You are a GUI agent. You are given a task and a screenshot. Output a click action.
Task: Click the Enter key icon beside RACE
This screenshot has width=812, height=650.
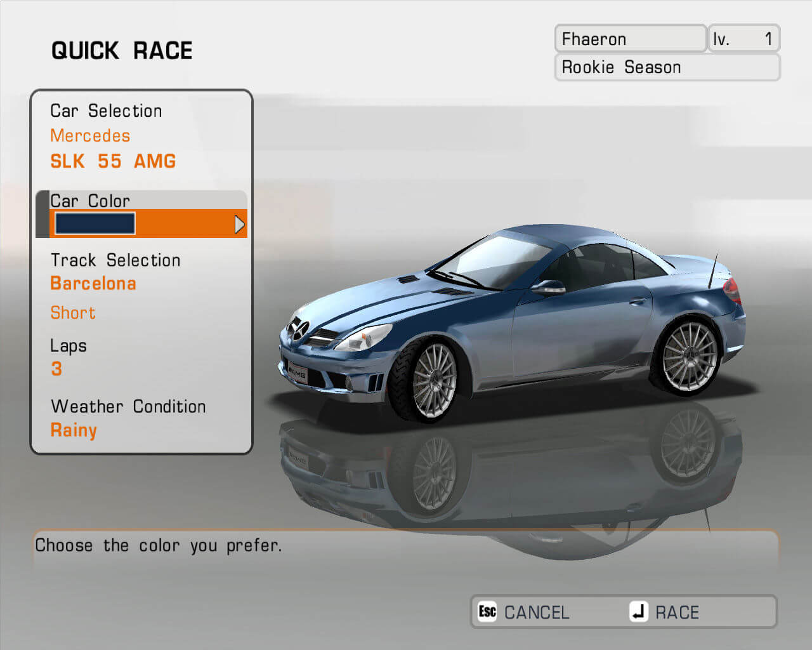pos(639,611)
